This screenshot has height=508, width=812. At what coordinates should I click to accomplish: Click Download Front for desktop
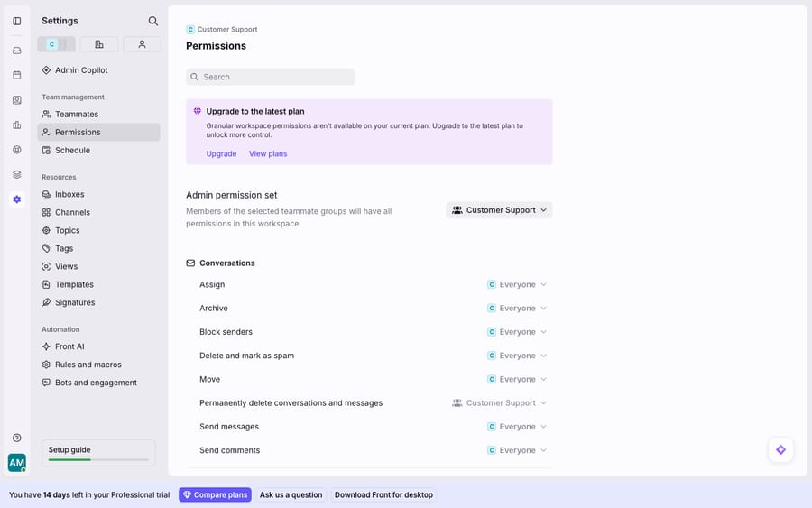(383, 495)
